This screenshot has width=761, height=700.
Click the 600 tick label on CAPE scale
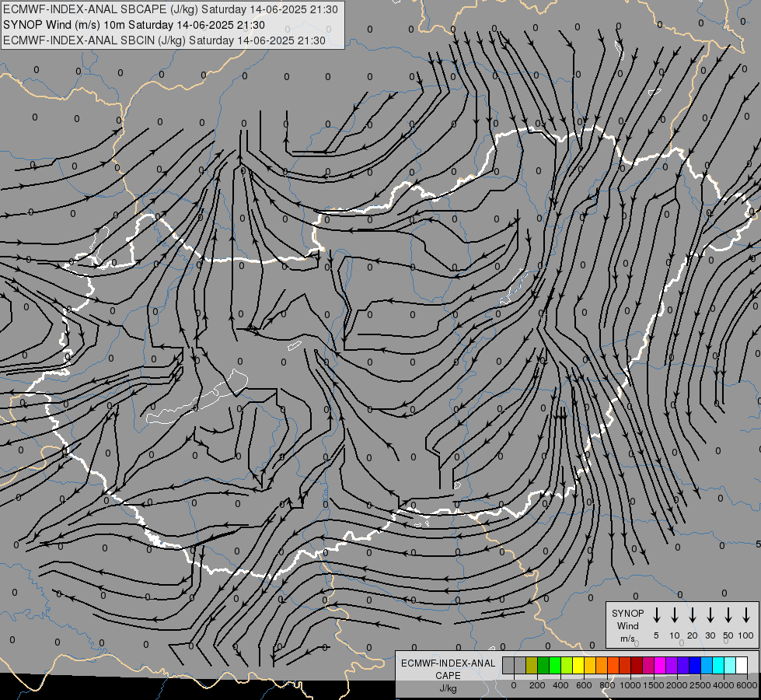[x=584, y=685]
